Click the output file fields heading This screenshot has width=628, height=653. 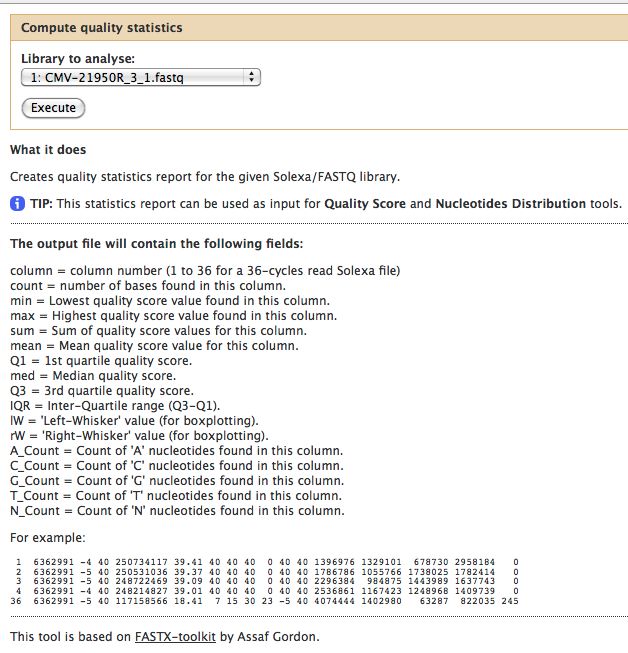click(x=157, y=244)
